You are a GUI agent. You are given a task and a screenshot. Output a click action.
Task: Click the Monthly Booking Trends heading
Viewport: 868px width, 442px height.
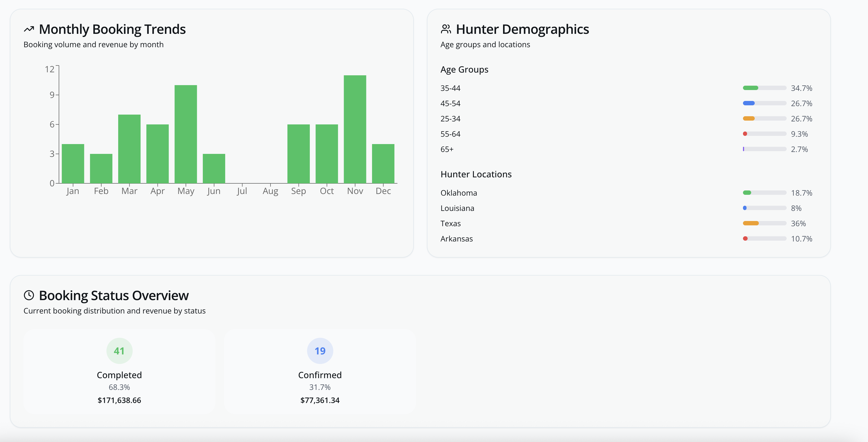112,29
